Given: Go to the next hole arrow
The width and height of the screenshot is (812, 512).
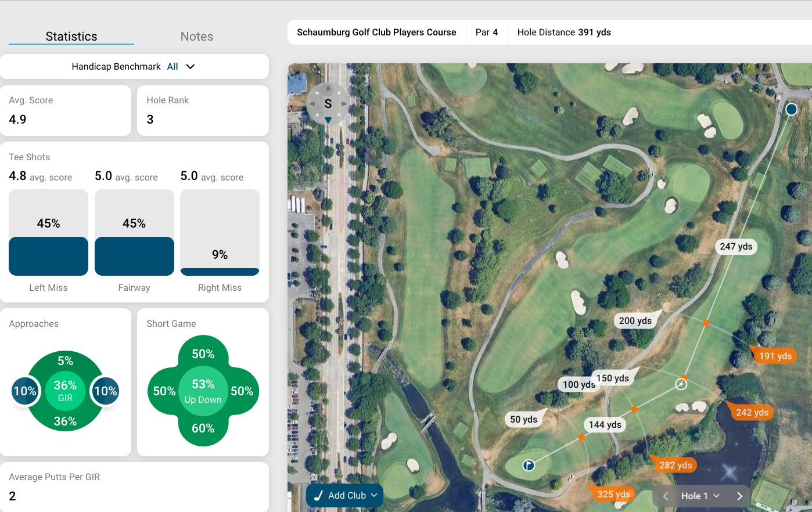Looking at the screenshot, I should [x=739, y=496].
